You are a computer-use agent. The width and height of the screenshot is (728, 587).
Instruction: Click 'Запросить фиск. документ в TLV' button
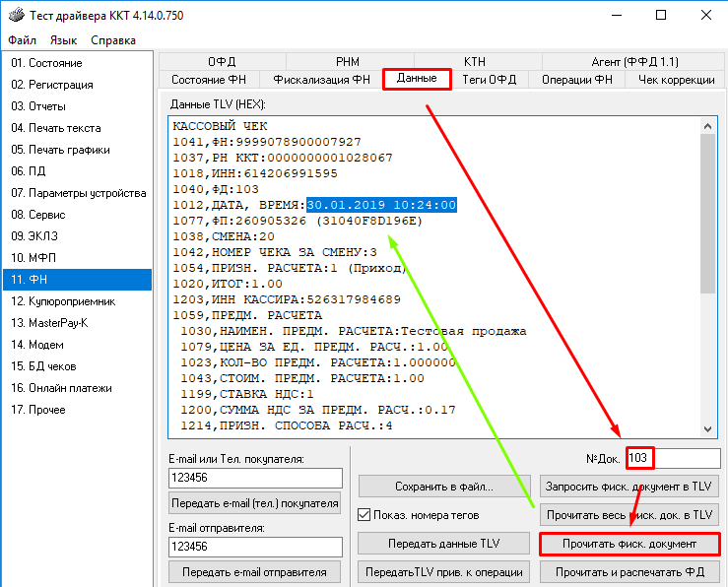pos(629,487)
